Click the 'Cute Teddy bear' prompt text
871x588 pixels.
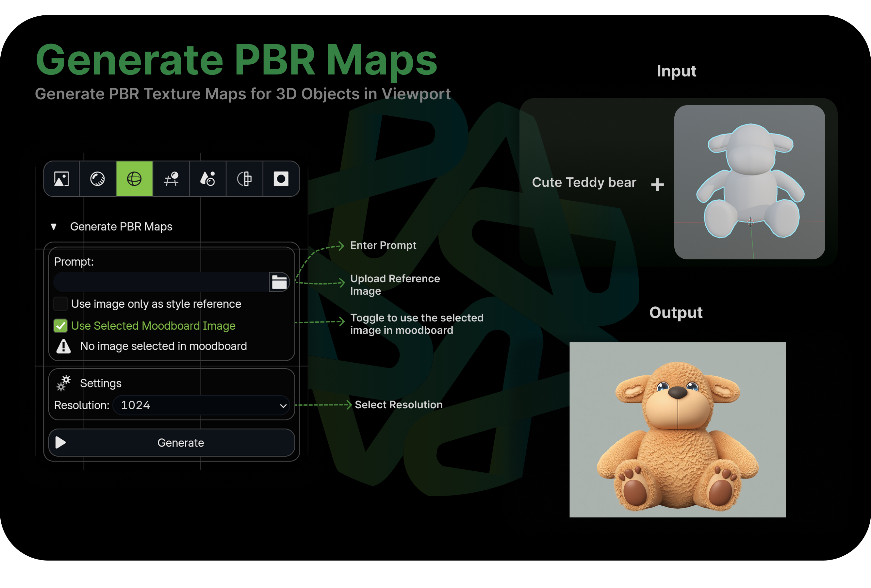(584, 183)
